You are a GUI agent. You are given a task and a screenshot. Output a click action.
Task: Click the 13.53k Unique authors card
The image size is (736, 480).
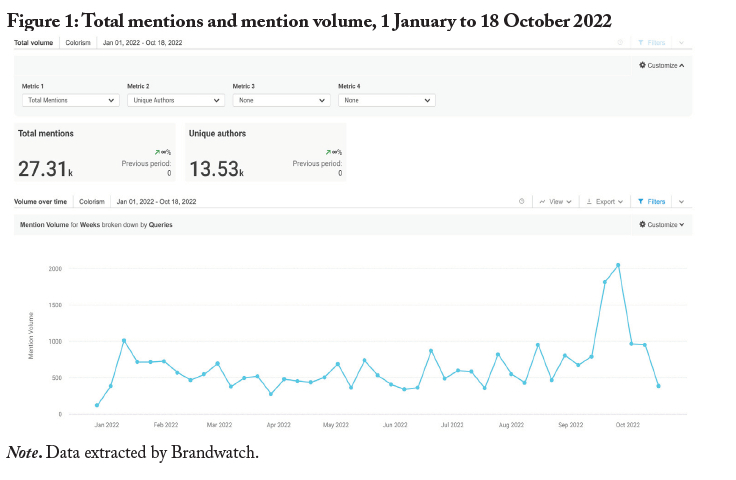coord(265,153)
